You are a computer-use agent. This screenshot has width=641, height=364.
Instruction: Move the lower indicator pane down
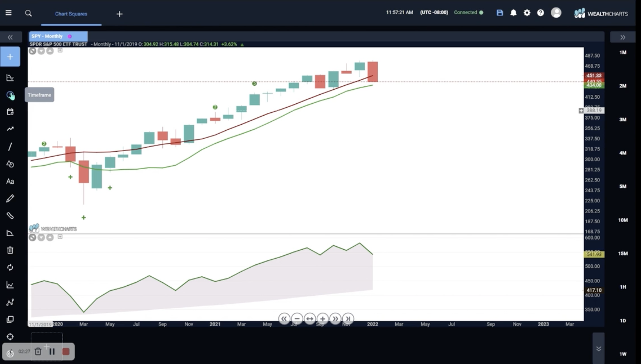tap(41, 237)
